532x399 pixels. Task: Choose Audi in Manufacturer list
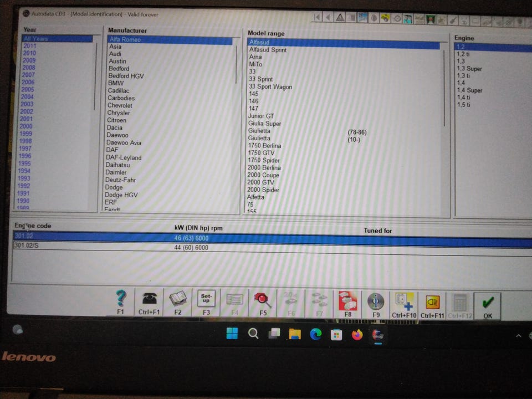pos(115,54)
